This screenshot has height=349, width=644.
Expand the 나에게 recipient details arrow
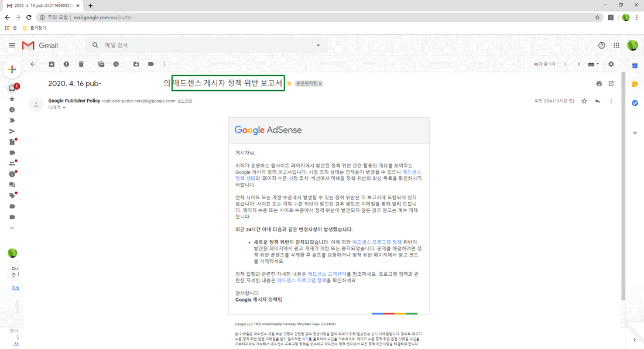tap(64, 108)
